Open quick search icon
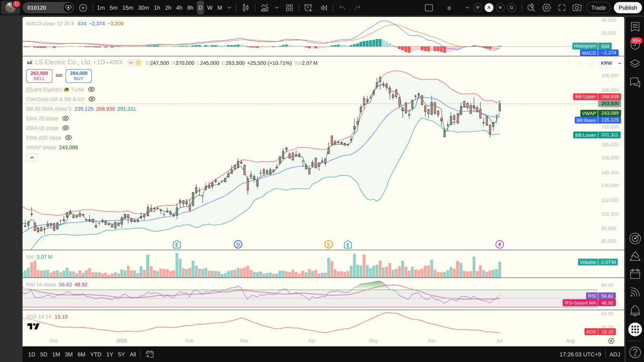The image size is (644, 362). pyautogui.click(x=531, y=8)
